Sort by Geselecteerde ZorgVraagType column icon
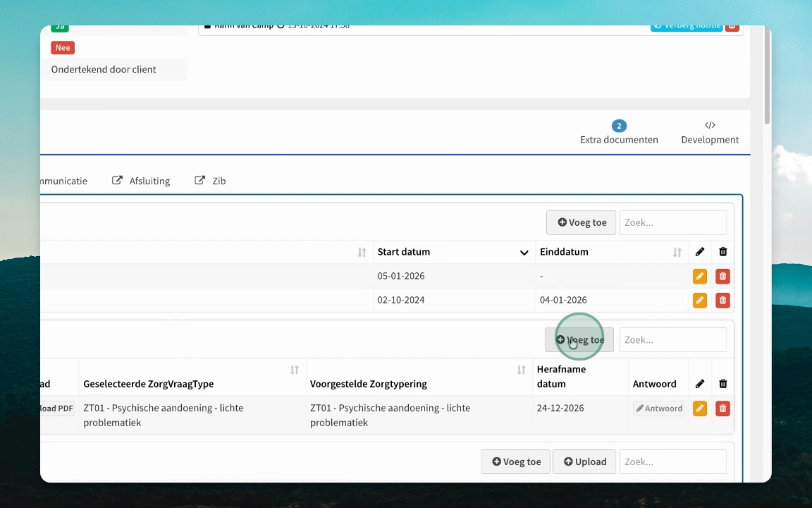Image resolution: width=812 pixels, height=508 pixels. [x=295, y=370]
